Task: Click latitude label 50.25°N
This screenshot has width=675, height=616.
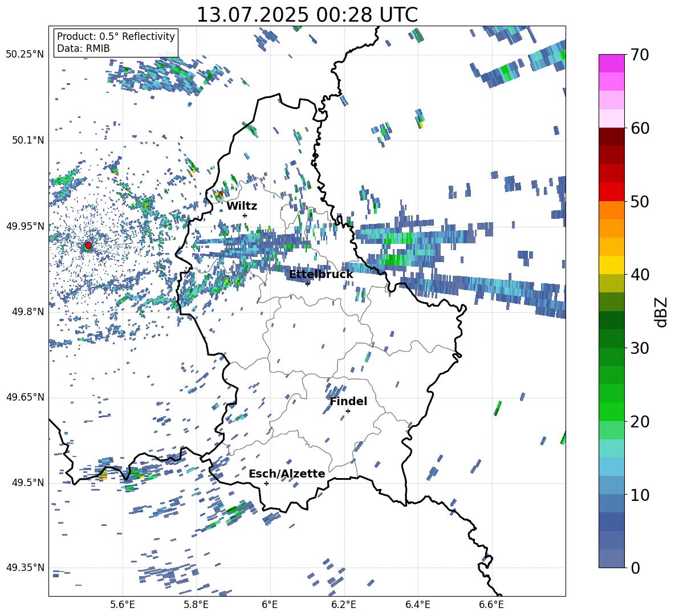Action: 25,55
